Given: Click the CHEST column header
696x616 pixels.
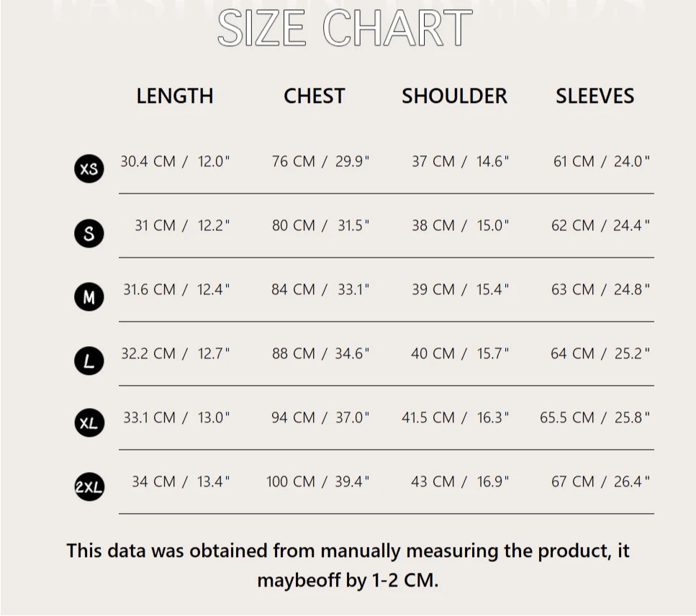Looking at the screenshot, I should tap(315, 96).
